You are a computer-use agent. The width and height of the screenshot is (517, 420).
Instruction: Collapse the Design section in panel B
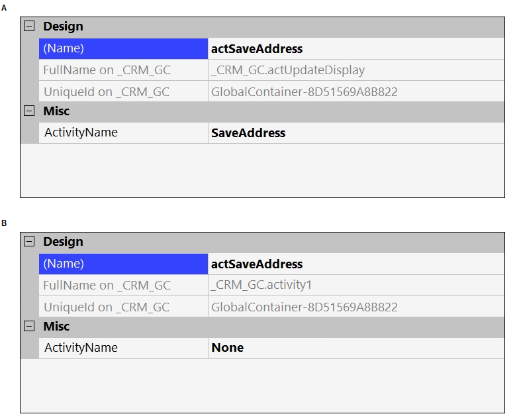pos(29,242)
